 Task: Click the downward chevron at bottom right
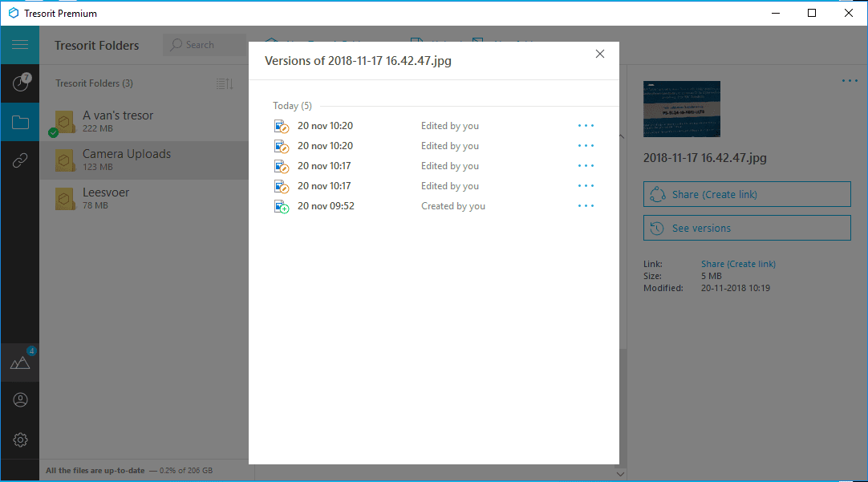coord(620,473)
